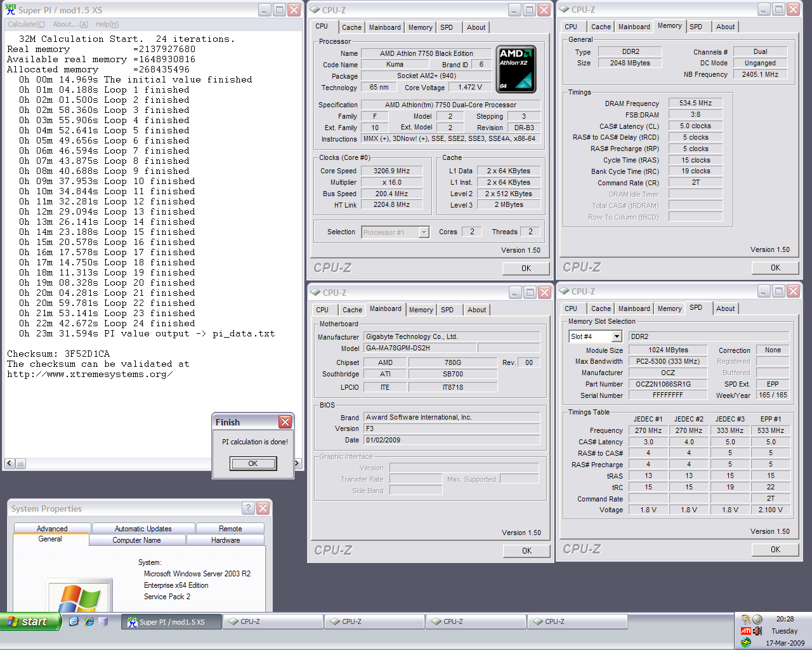Open the Automatic Updates tab
Viewport: 812px width, 650px height.
coord(143,528)
